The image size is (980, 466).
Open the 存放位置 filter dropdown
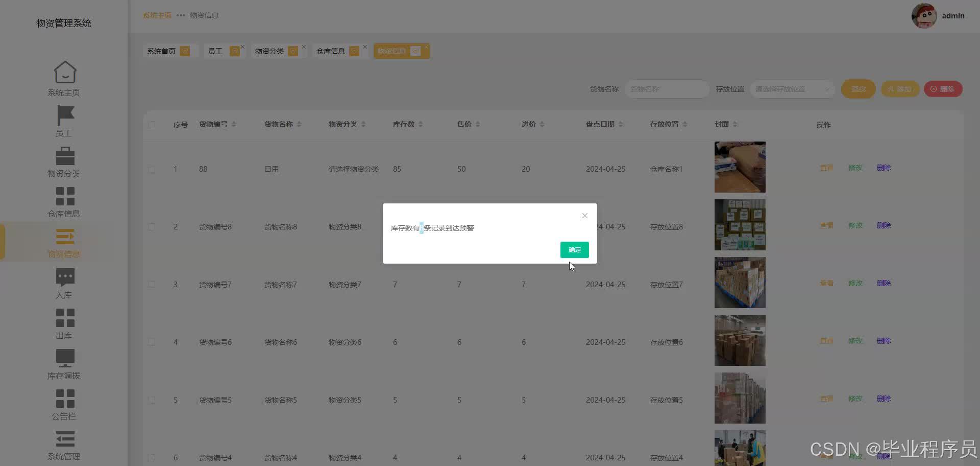(792, 89)
